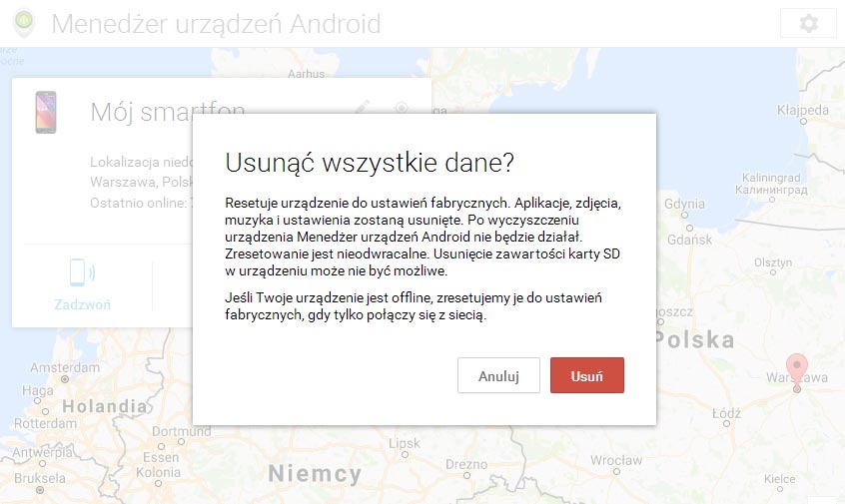Click the Ostatnio online text line
845x504 pixels.
pos(141,203)
